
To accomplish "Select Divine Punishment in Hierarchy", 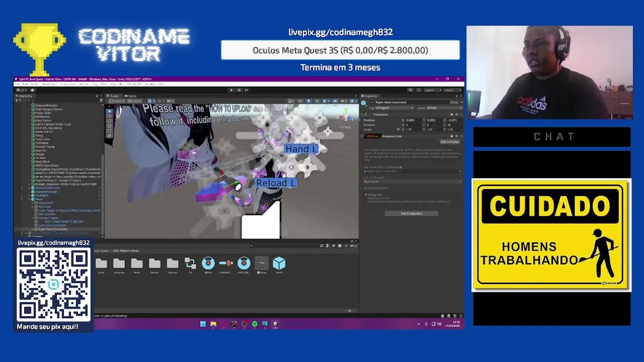I will point(47,188).
